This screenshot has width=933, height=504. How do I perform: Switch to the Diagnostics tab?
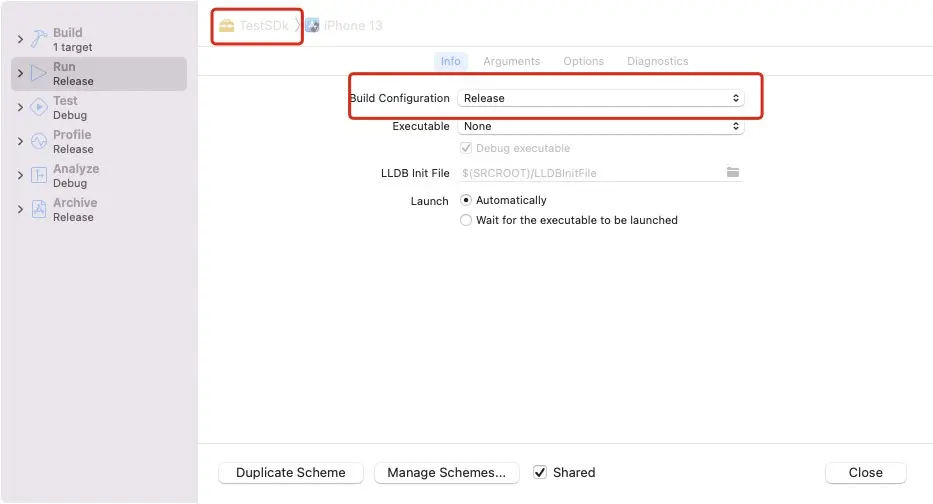(x=657, y=61)
